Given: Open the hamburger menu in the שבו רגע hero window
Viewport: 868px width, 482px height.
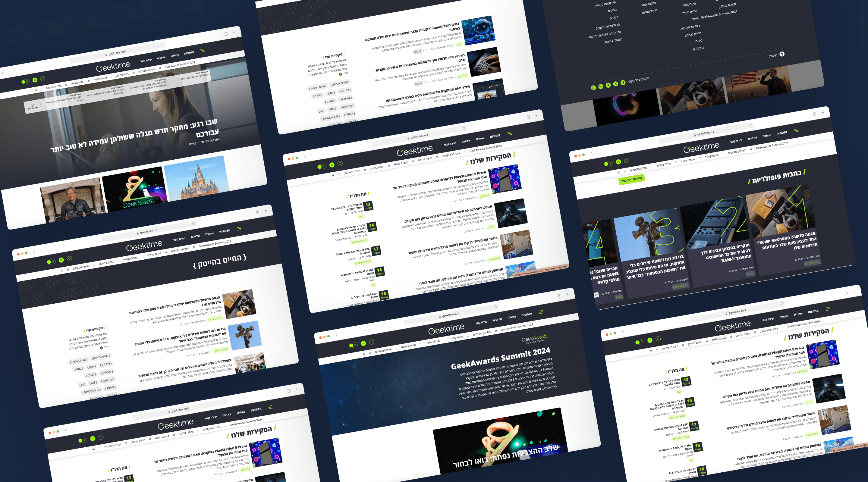Looking at the screenshot, I should pos(203,51).
